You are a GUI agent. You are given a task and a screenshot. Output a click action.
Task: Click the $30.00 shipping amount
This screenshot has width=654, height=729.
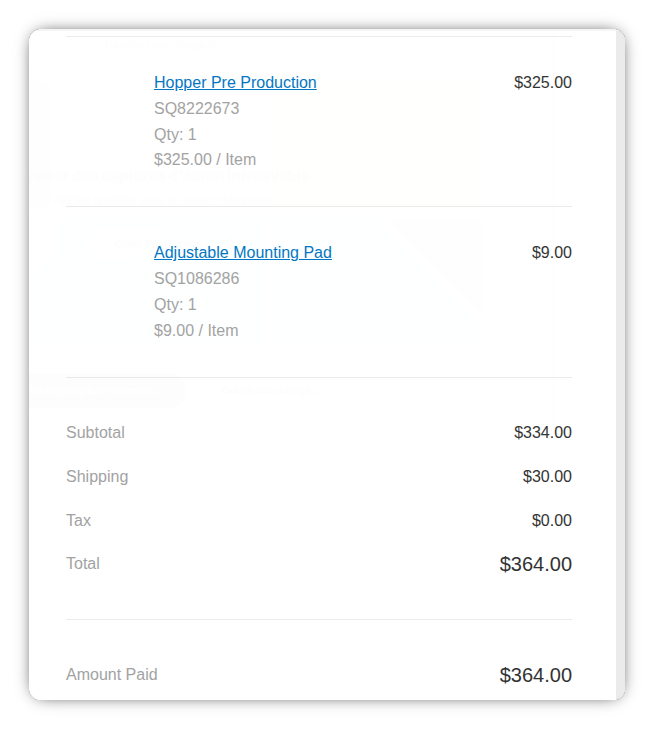[x=547, y=476]
